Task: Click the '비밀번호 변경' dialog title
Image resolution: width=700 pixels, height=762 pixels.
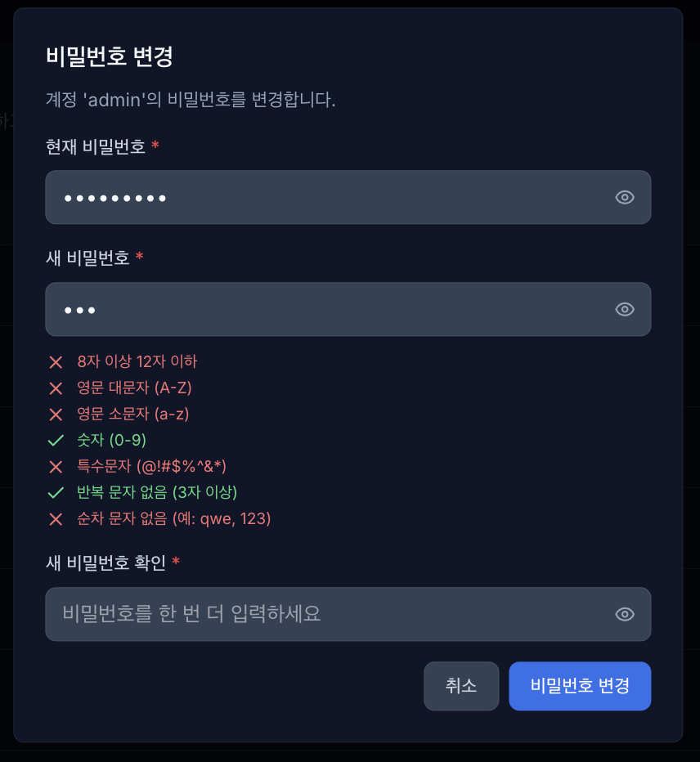Action: tap(106, 58)
